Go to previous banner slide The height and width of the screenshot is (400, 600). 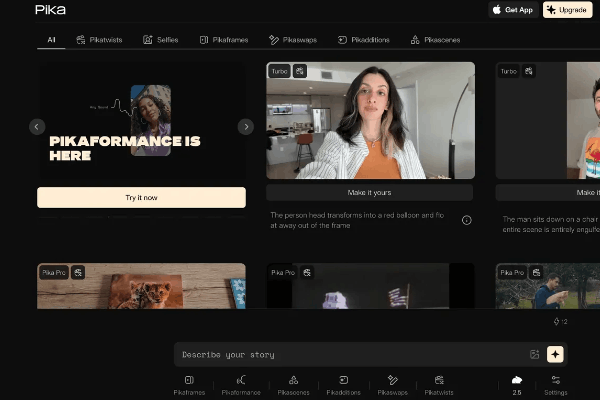[37, 127]
